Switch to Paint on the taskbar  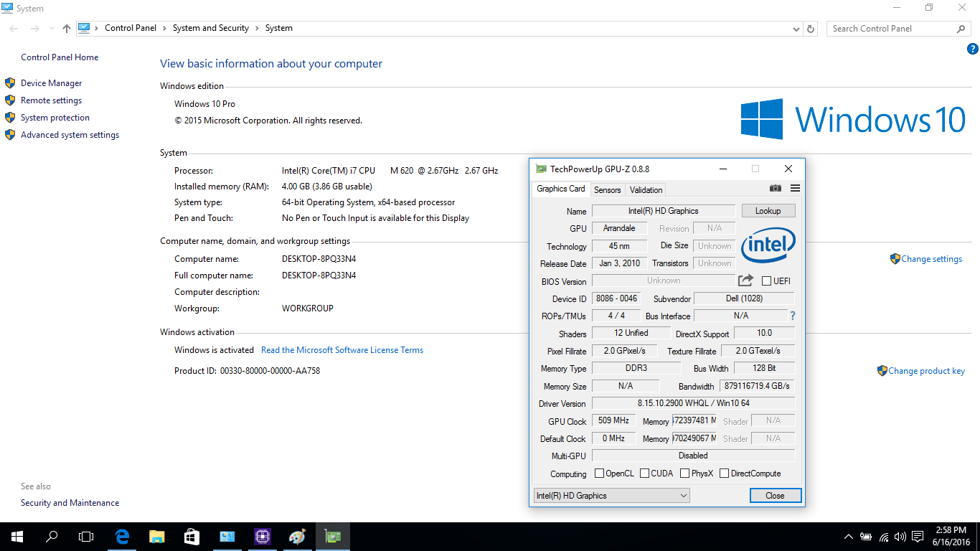[x=297, y=537]
